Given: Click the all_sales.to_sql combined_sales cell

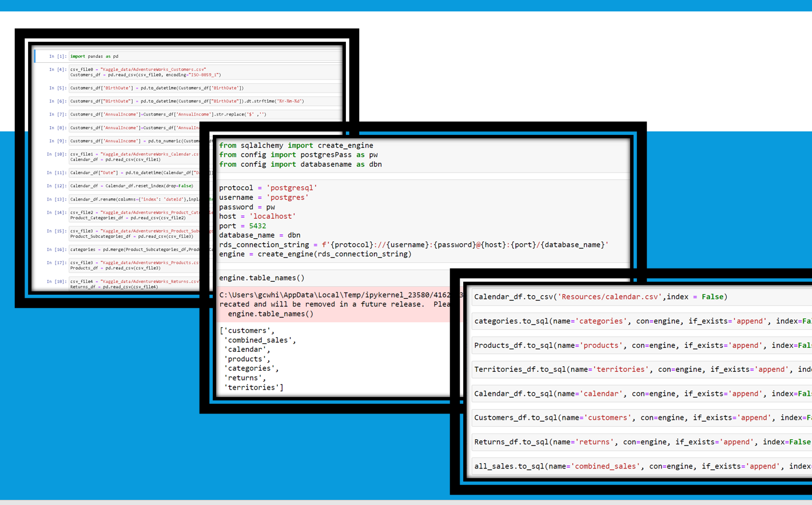Looking at the screenshot, I should coord(641,466).
